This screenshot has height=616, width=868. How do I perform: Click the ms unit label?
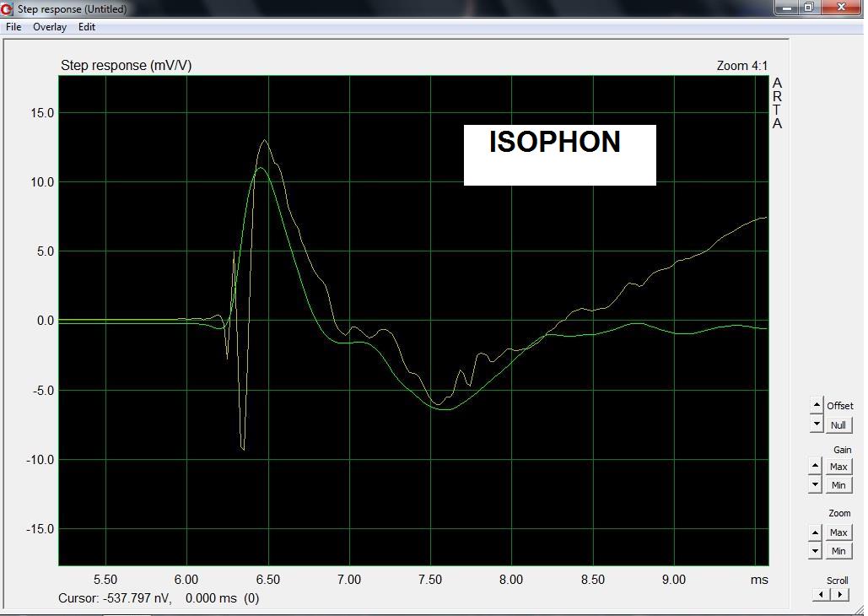coord(759,580)
